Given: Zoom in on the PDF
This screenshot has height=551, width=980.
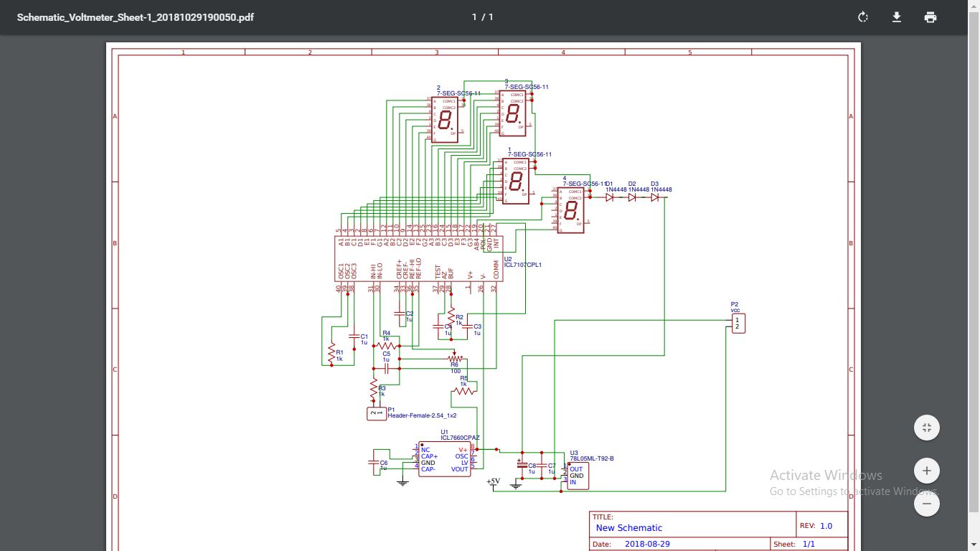Looking at the screenshot, I should coord(927,471).
